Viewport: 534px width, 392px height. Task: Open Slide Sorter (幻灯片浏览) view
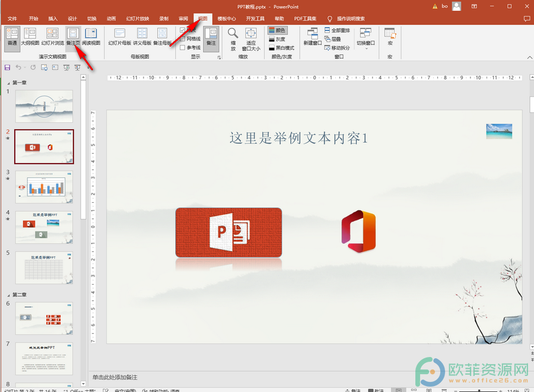pyautogui.click(x=52, y=37)
